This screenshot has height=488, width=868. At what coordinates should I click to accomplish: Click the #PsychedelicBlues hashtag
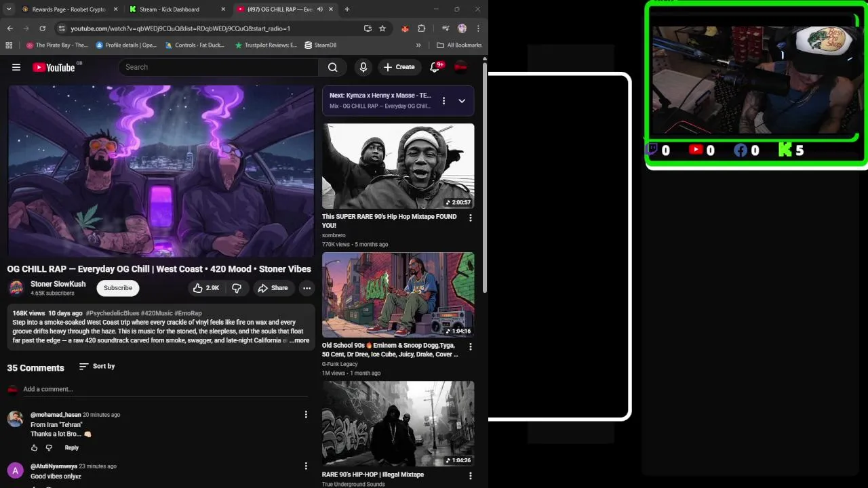click(113, 314)
